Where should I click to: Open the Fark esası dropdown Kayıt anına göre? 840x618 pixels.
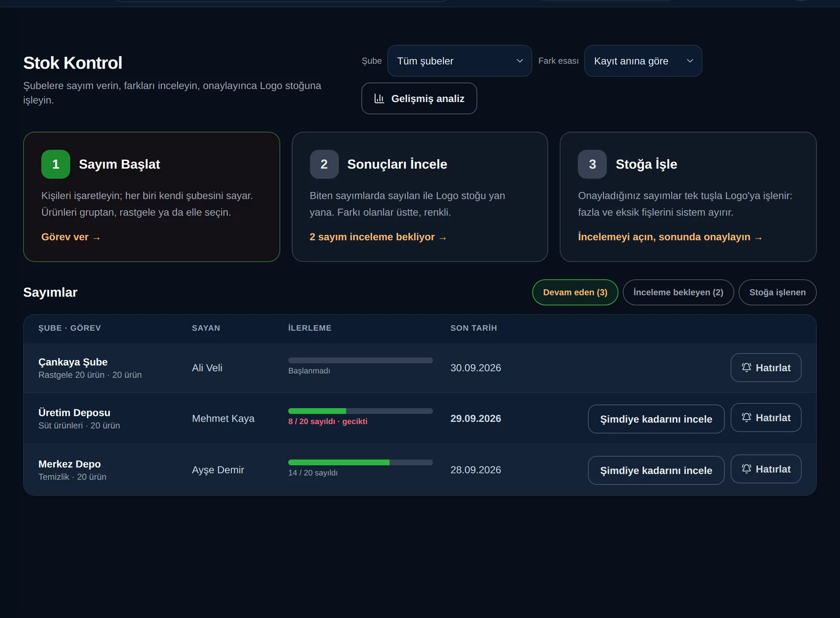[643, 61]
